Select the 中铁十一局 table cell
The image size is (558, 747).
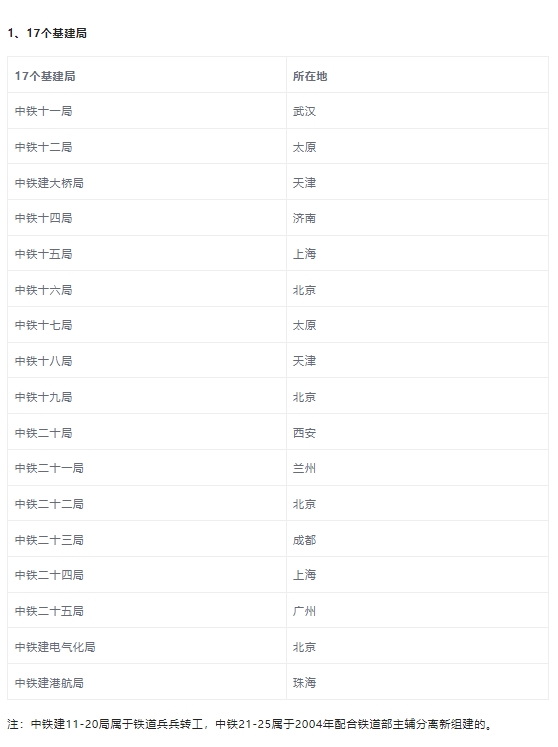click(x=147, y=111)
